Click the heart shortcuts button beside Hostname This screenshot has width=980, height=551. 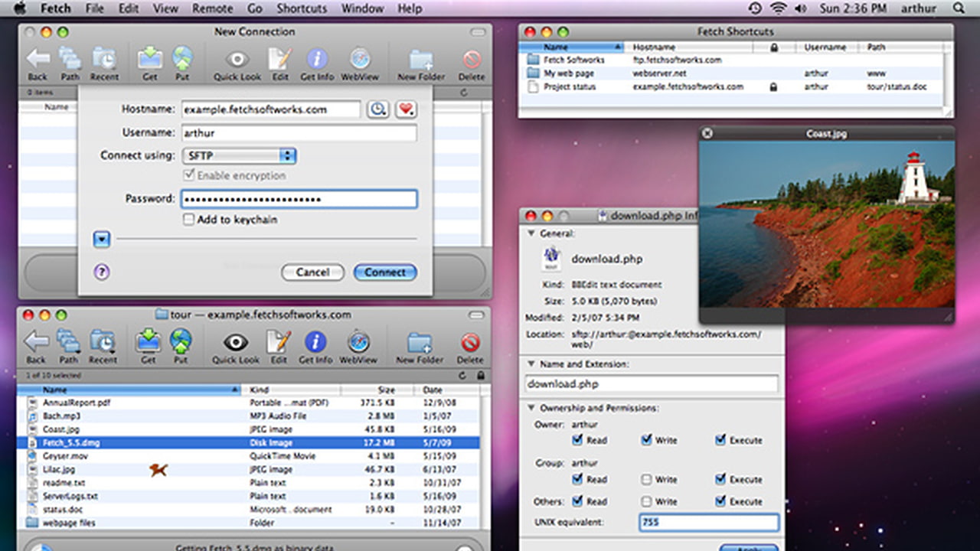click(x=406, y=109)
